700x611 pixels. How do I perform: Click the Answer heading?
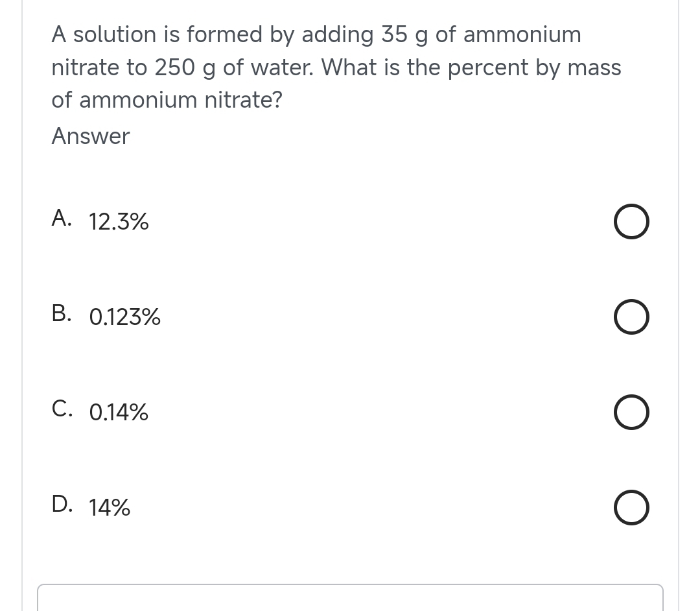tap(90, 136)
